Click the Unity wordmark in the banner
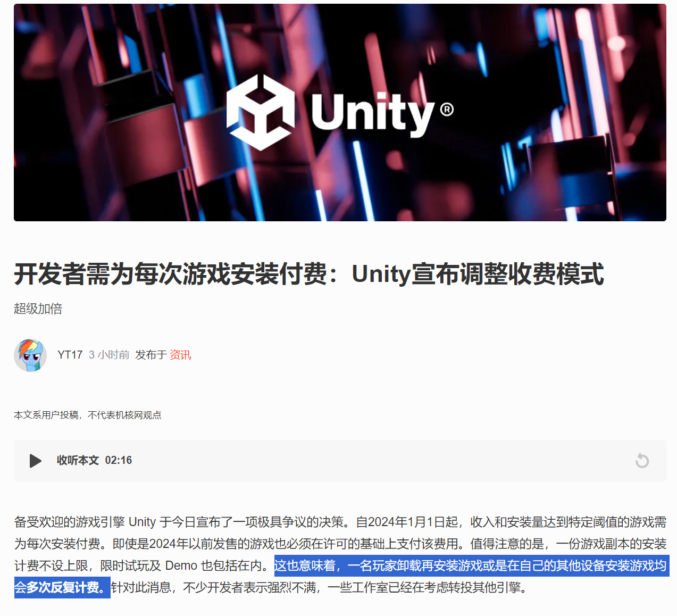Screen dimensions: 677x616 [373, 113]
